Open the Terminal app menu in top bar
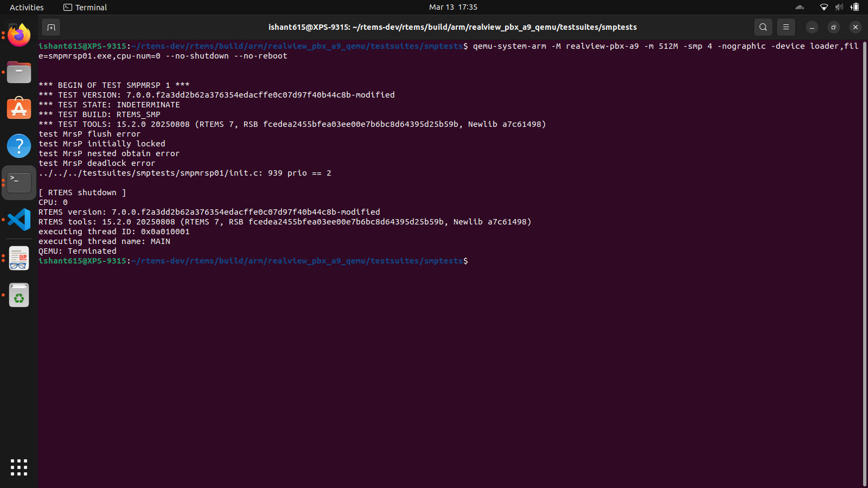 [85, 8]
